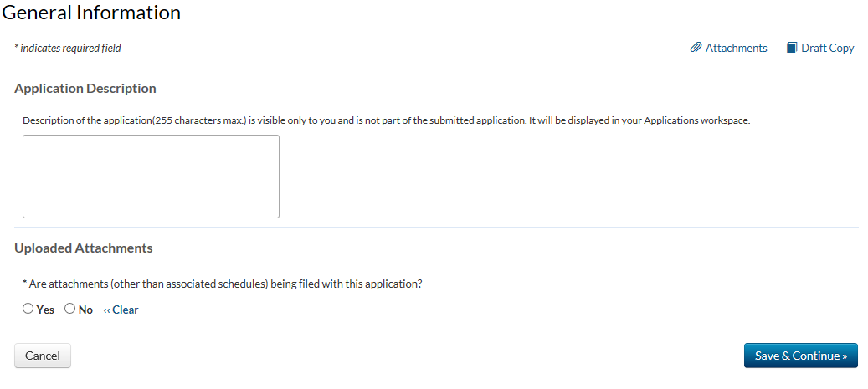
Task: Click the 'indicates required field' note
Action: [70, 48]
